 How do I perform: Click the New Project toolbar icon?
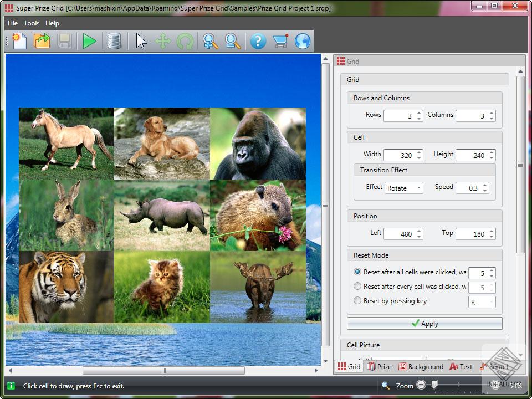[19, 42]
